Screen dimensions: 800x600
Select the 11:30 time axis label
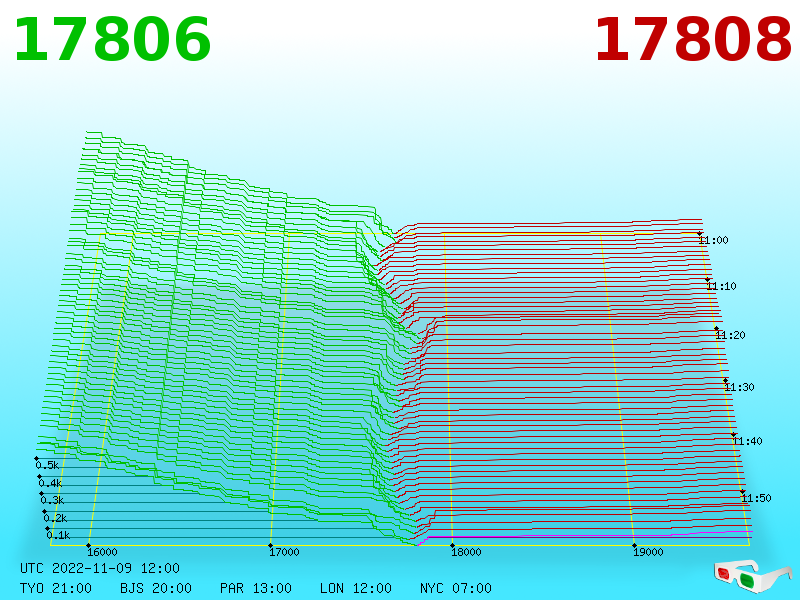click(x=739, y=387)
